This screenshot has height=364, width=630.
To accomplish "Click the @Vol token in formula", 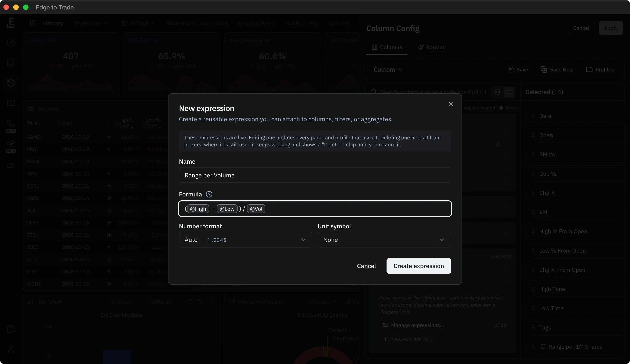I will 256,209.
